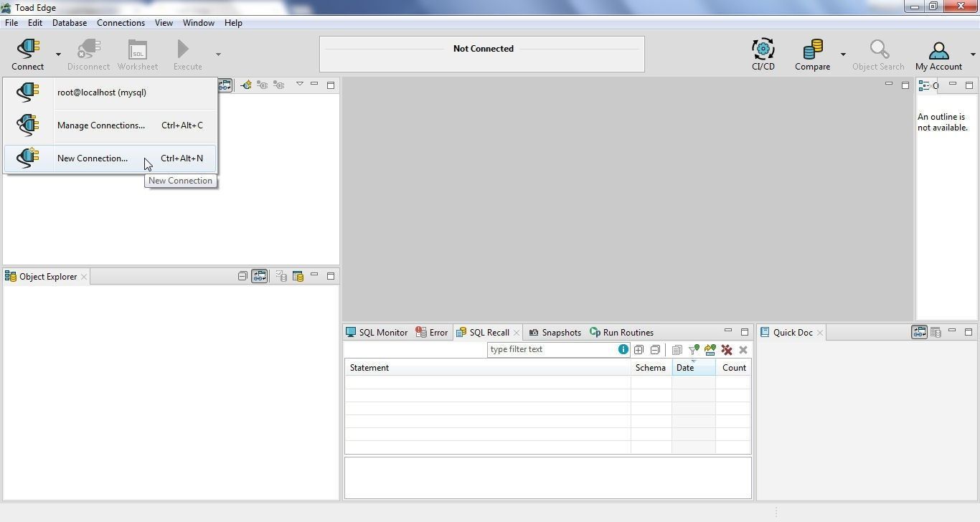Click the export SQL Recall icon
Viewport: 980px width, 522px height.
click(x=710, y=350)
